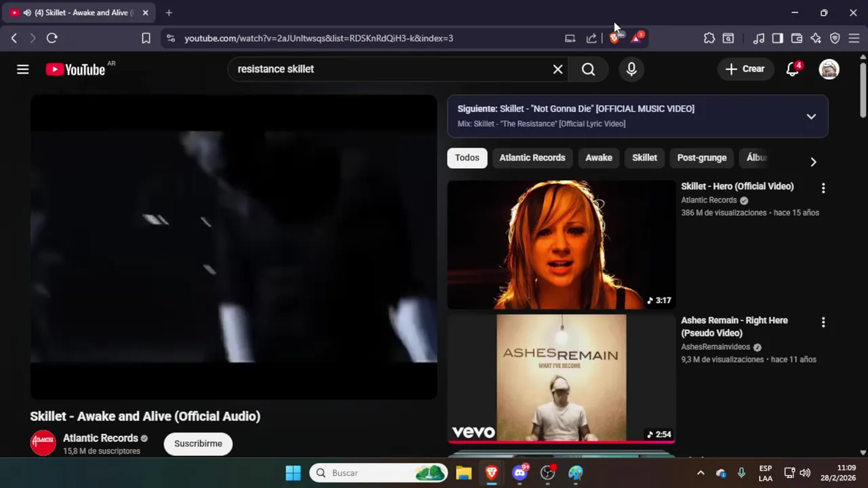View site information in the address bar
The image size is (868, 488).
pos(170,39)
